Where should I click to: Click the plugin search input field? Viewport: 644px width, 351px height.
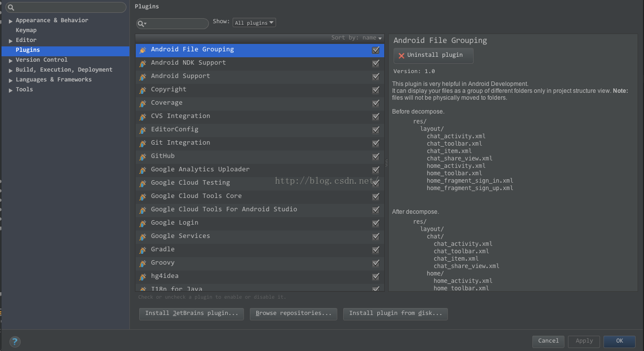[172, 24]
